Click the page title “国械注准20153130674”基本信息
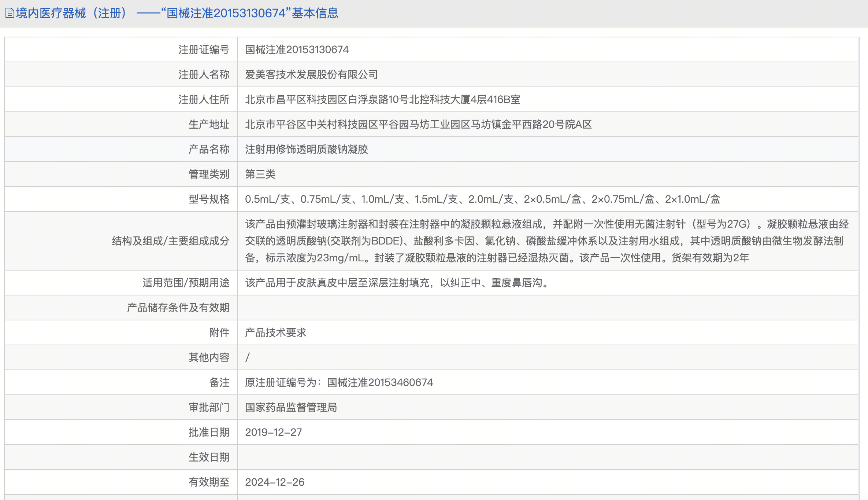 250,13
